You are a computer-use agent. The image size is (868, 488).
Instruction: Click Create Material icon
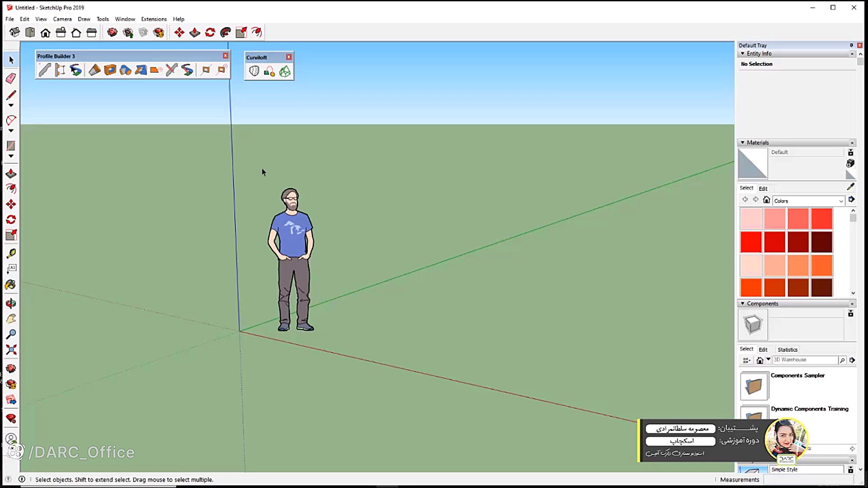[x=850, y=163]
